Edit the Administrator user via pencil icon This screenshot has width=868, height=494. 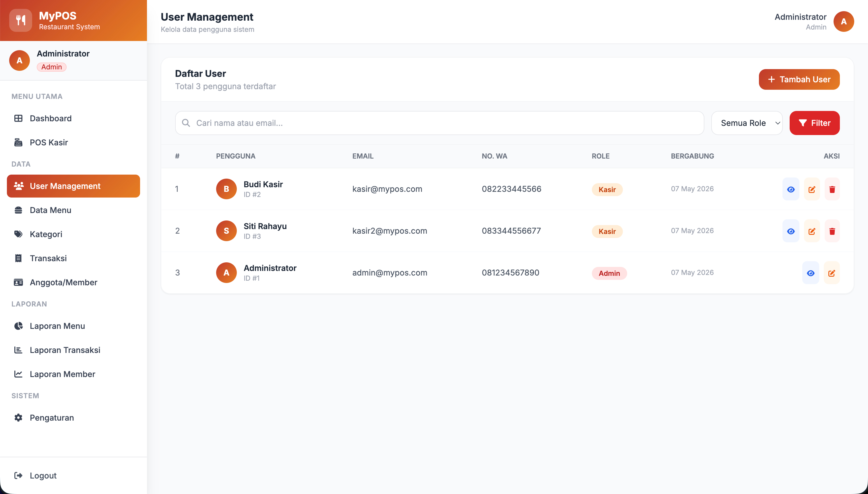832,273
